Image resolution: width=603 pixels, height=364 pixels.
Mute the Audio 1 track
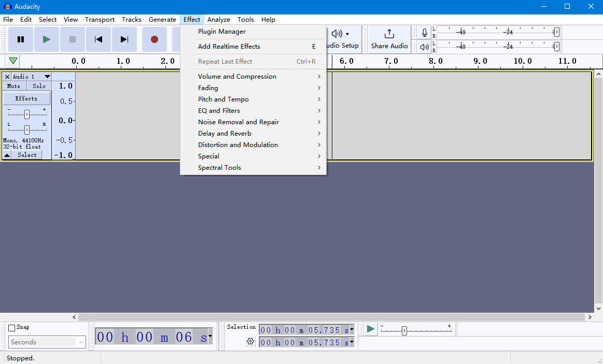(x=14, y=86)
